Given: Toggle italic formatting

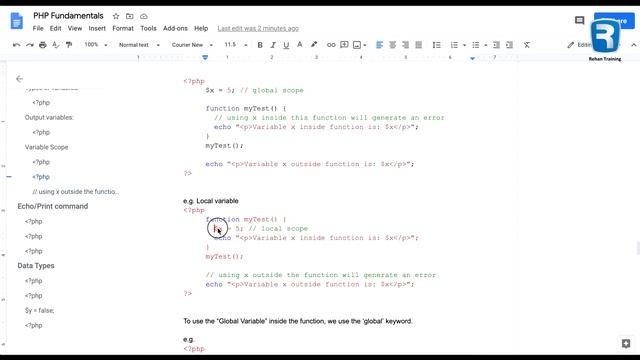Looking at the screenshot, I should click(273, 45).
